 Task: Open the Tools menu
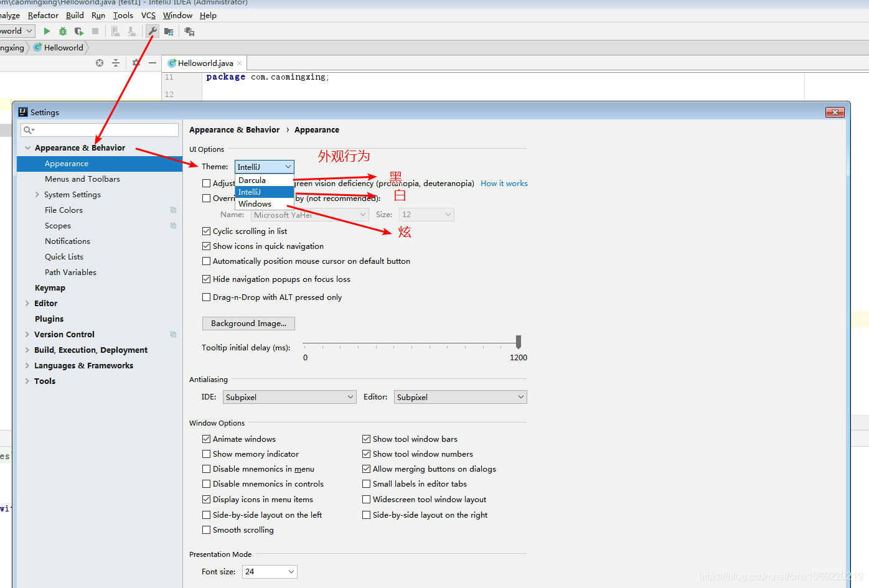pos(123,16)
